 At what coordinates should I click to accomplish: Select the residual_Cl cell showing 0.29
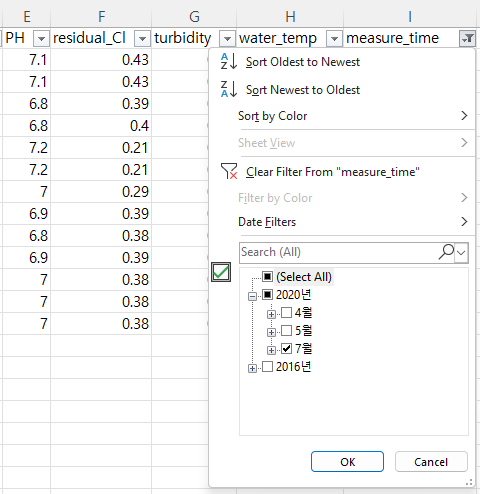click(x=101, y=191)
